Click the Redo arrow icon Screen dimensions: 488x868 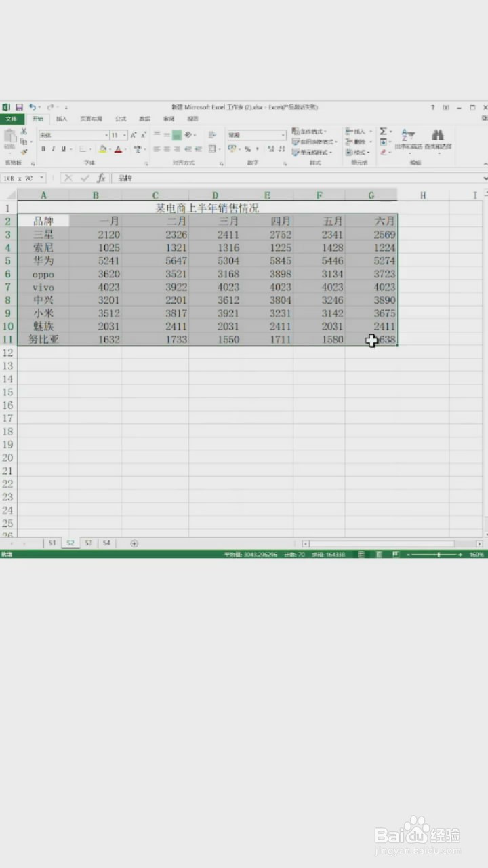pos(50,107)
